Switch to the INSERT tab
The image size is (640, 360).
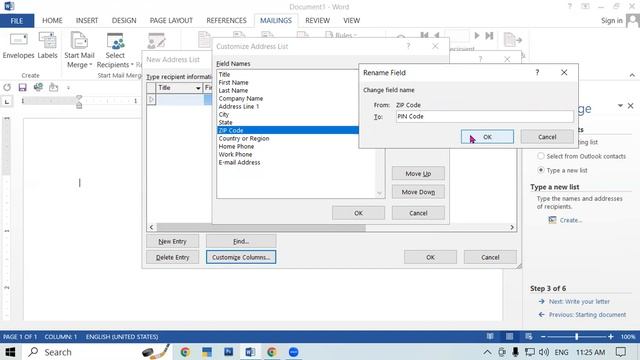pos(87,20)
